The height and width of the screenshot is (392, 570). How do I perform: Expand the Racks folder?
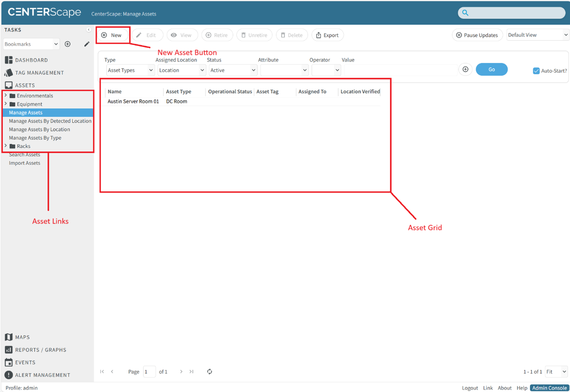tap(6, 146)
